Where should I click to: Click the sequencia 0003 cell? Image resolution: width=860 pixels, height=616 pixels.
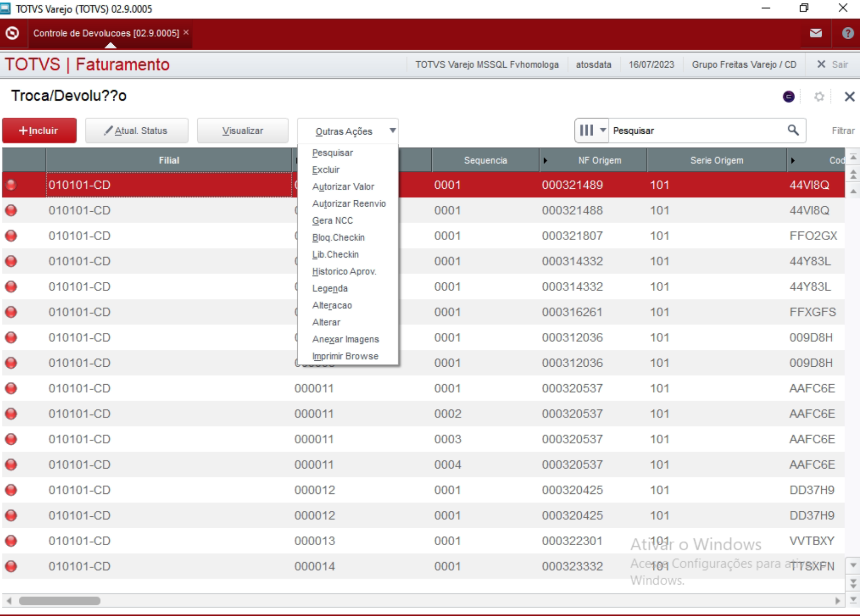pyautogui.click(x=447, y=439)
